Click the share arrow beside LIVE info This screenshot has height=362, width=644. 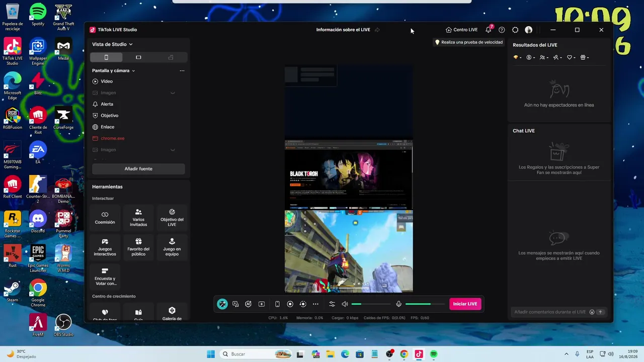pyautogui.click(x=377, y=30)
